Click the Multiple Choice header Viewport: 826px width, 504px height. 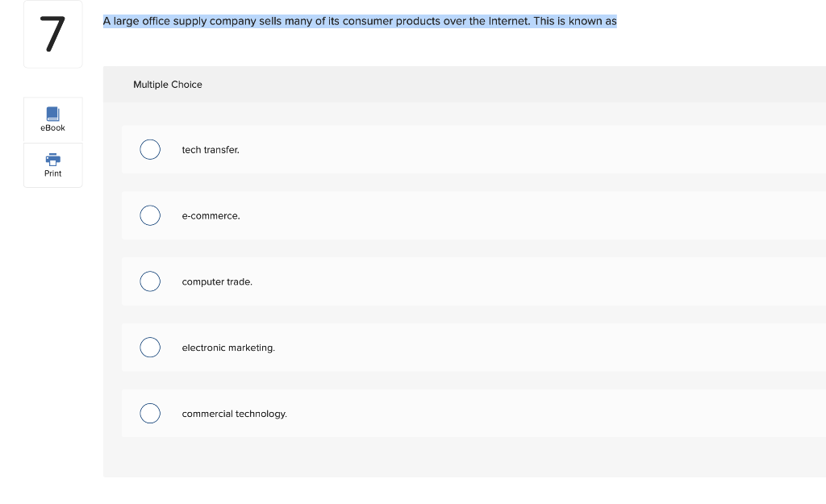coord(168,84)
